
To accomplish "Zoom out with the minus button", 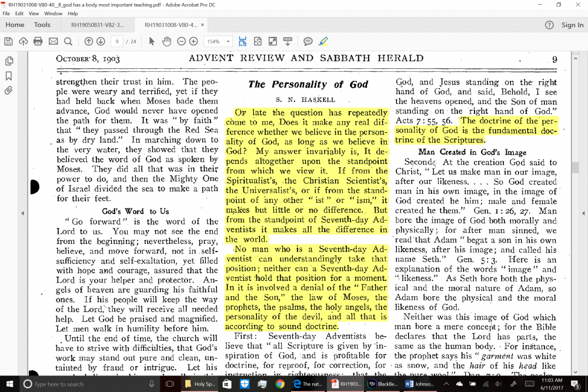I will pos(181,41).
